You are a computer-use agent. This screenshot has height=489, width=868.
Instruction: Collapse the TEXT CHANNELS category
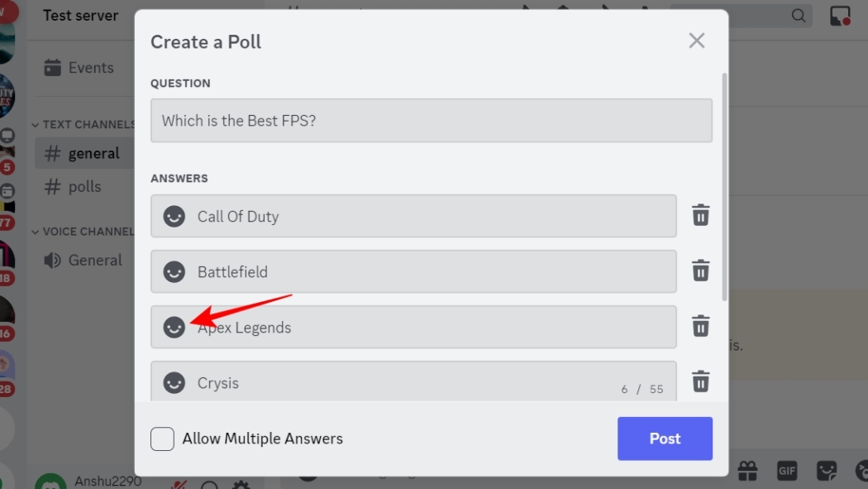click(35, 124)
